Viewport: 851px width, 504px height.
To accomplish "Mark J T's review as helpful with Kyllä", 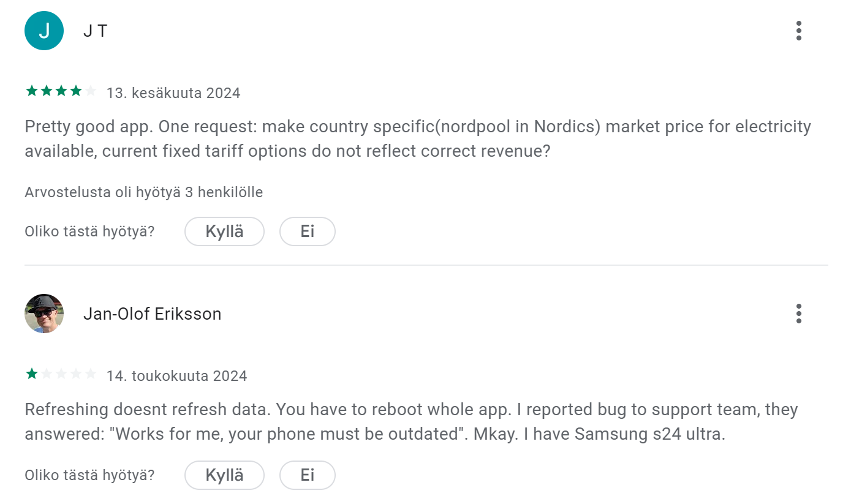I will pos(224,231).
